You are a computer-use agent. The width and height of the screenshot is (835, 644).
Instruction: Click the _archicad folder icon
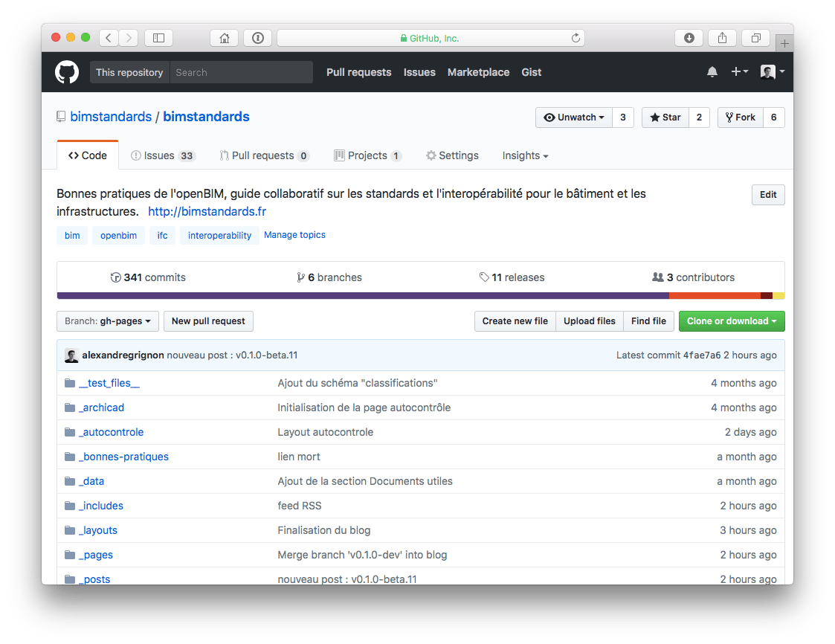pos(70,408)
